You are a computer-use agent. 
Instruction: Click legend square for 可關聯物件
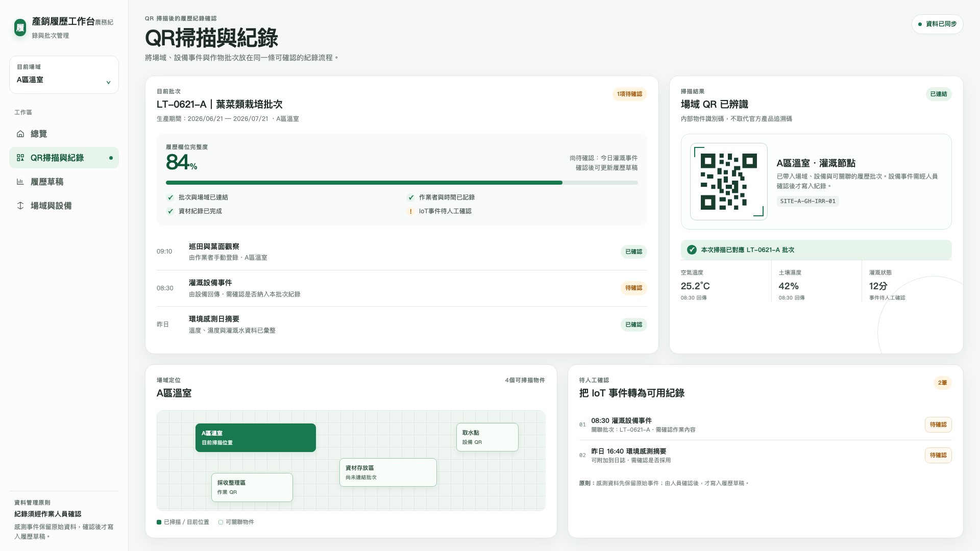[221, 522]
